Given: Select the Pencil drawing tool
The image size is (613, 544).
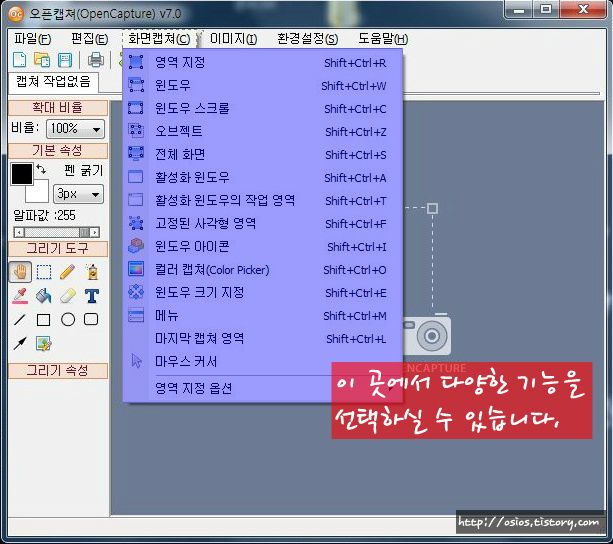Looking at the screenshot, I should click(x=67, y=272).
